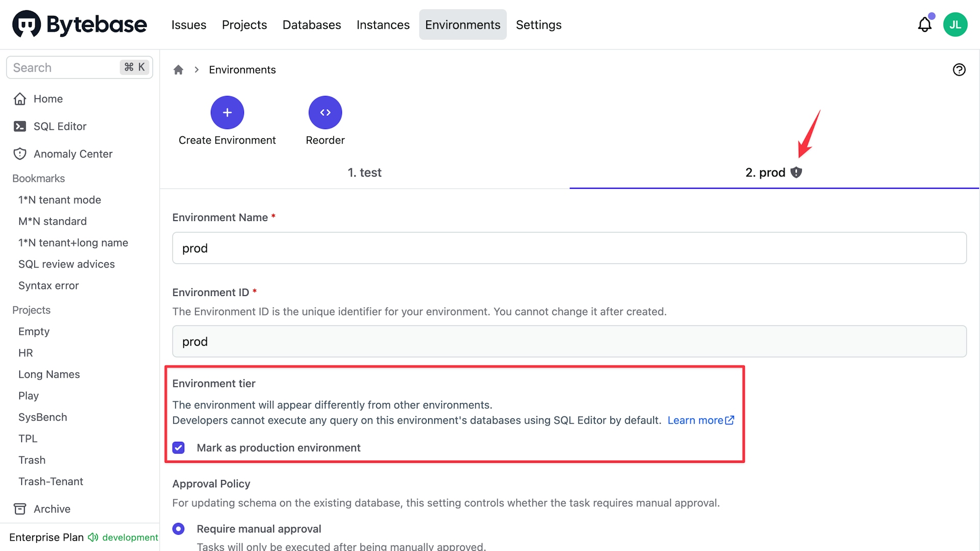Open the Empty project

click(x=34, y=332)
